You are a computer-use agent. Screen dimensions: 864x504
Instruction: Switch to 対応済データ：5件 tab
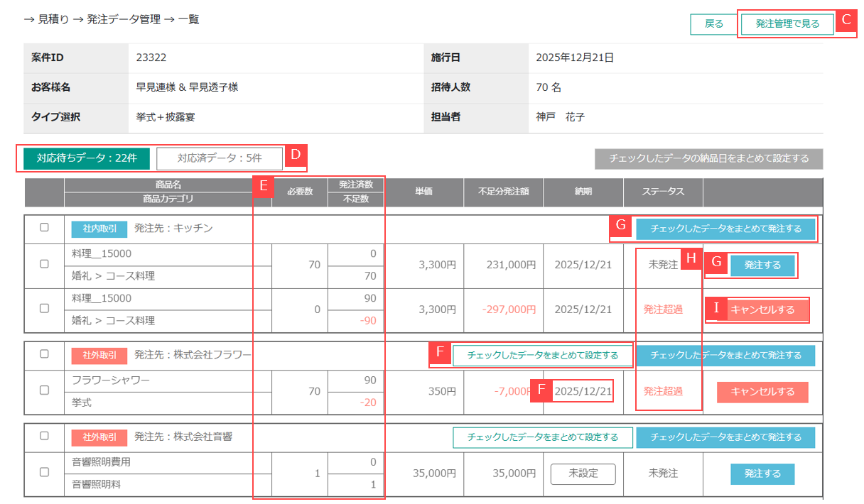tap(220, 158)
